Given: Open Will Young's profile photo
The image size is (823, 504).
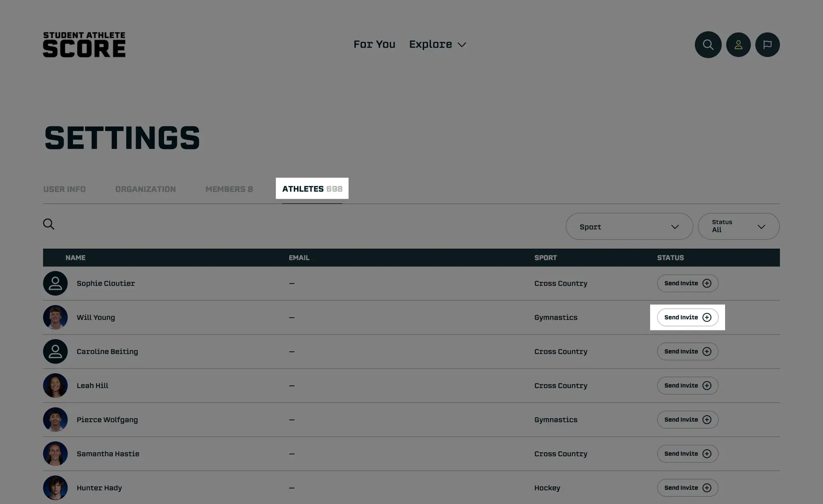Looking at the screenshot, I should pos(55,317).
